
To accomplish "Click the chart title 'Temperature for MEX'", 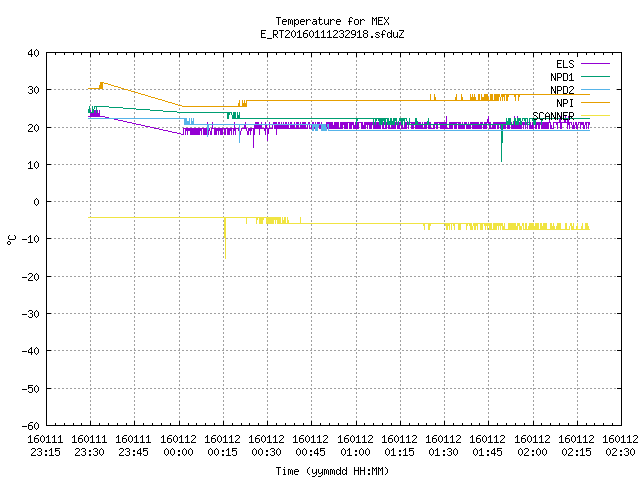I will tap(332, 21).
